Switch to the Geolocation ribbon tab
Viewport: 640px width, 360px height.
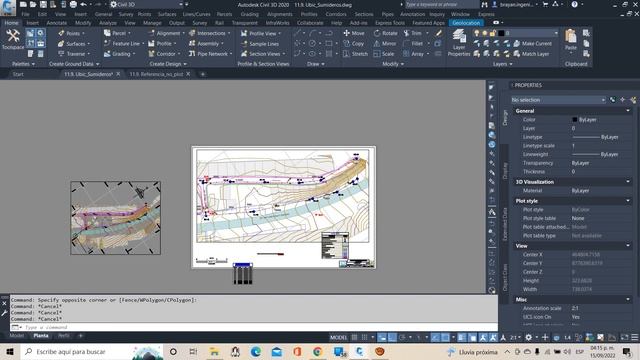pos(466,23)
